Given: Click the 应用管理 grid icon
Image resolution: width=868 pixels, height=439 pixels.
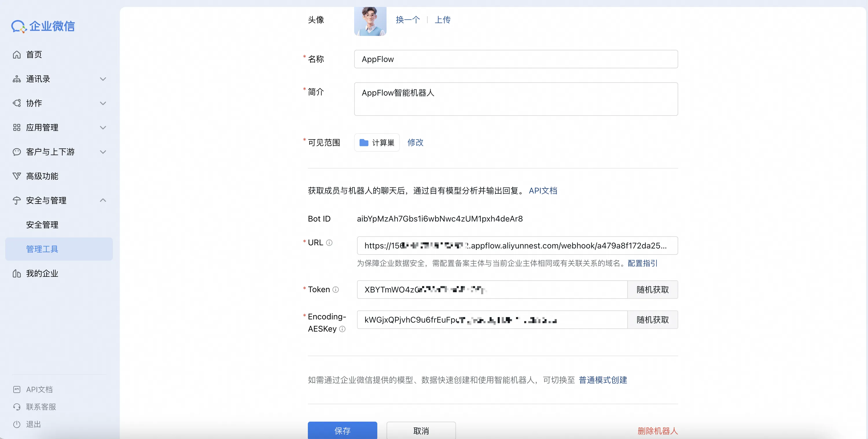Looking at the screenshot, I should pos(17,127).
